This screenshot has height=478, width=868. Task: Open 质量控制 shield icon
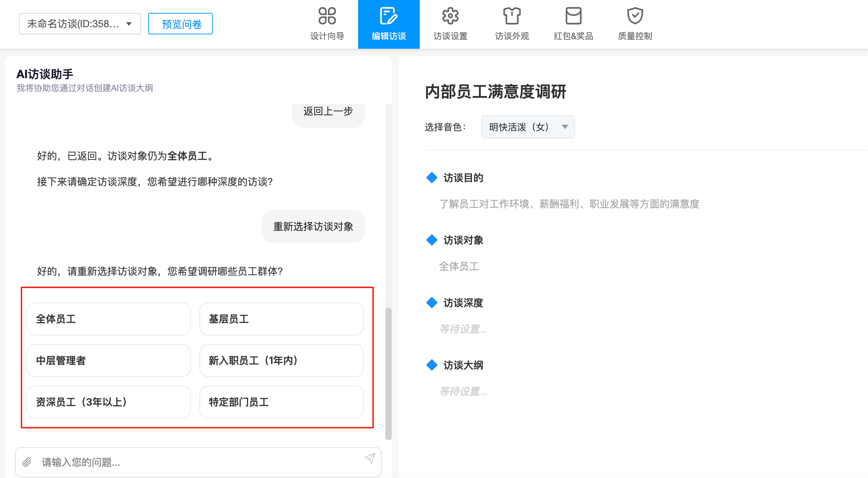[x=635, y=16]
